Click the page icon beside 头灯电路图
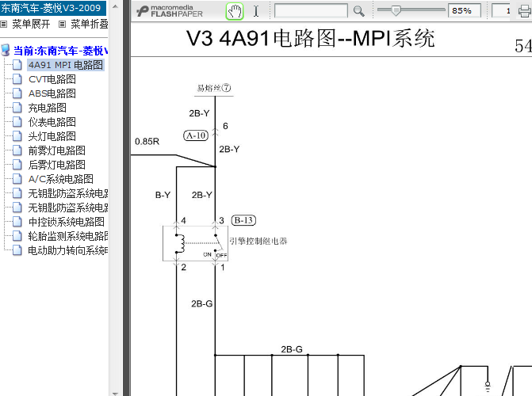 click(x=17, y=135)
